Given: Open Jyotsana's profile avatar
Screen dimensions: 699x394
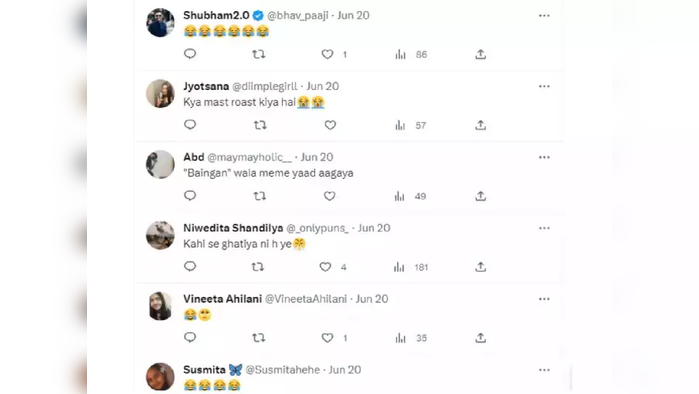Looking at the screenshot, I should point(160,94).
